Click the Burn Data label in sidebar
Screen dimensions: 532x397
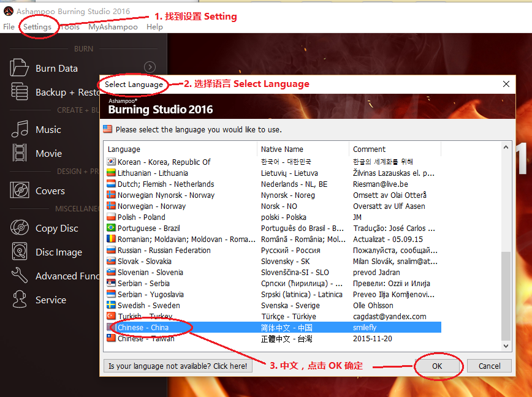click(x=56, y=68)
